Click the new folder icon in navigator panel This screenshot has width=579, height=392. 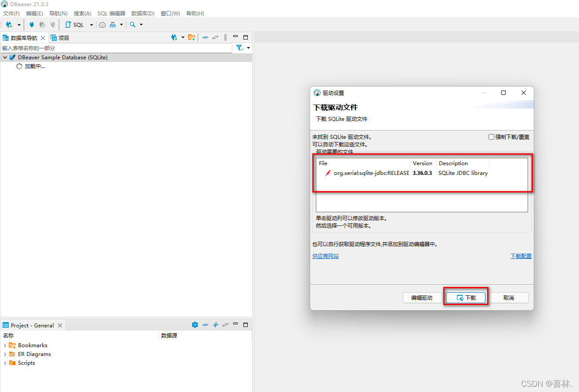[192, 37]
